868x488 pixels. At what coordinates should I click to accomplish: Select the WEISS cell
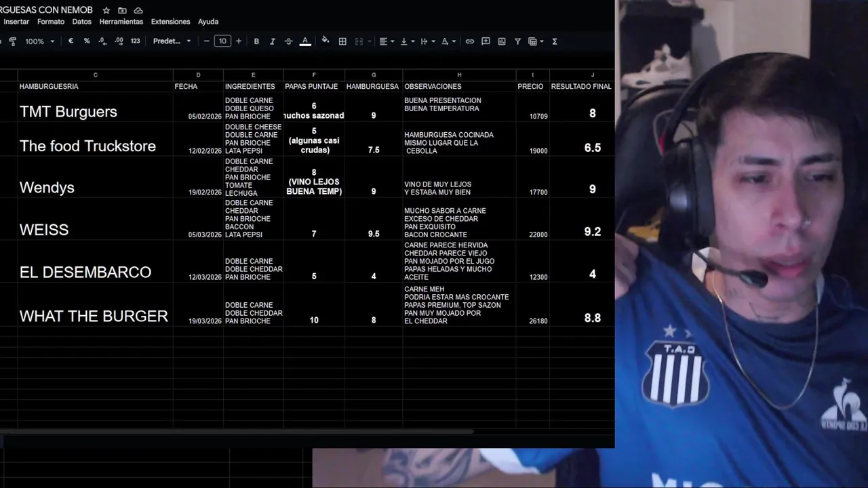95,219
